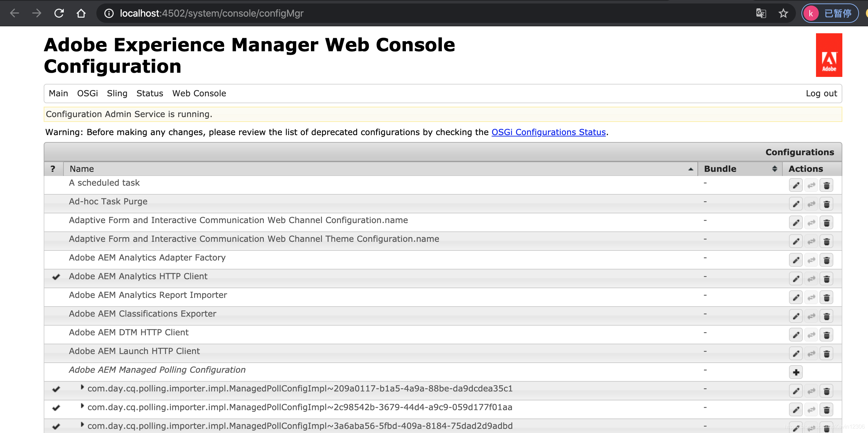Delete Adobe AEM Analytics HTTP Client
The width and height of the screenshot is (868, 433).
click(x=826, y=279)
